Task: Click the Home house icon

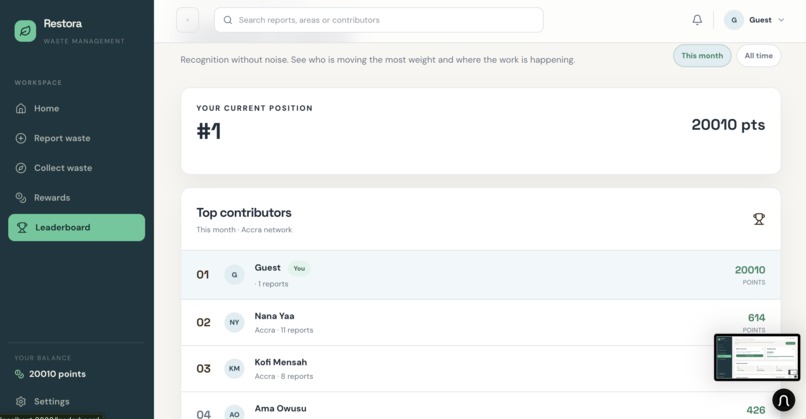Action: point(21,108)
